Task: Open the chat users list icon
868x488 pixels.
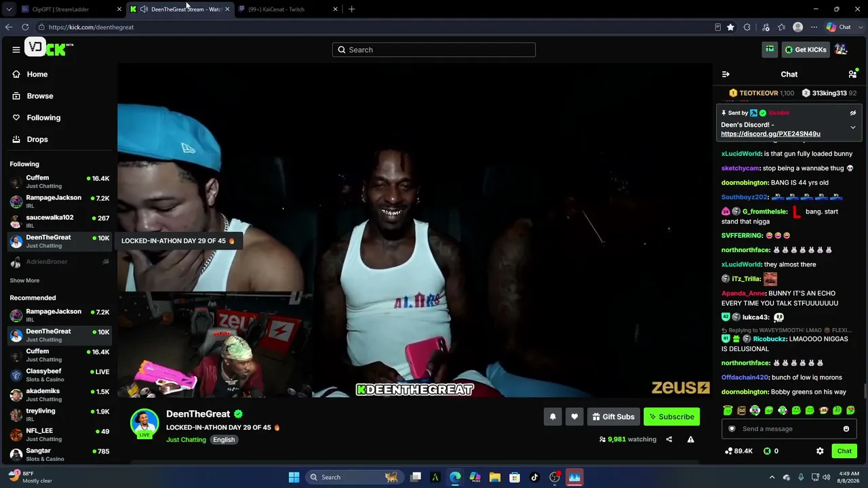Action: 852,74
